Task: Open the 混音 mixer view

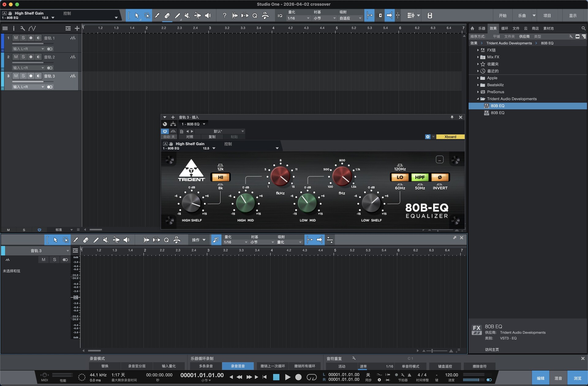Action: click(558, 378)
